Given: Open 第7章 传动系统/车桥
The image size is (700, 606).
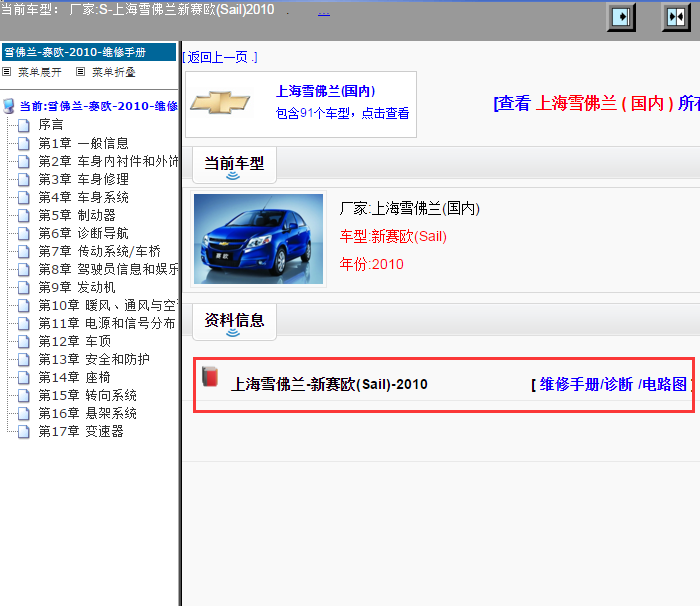Looking at the screenshot, I should point(100,251).
